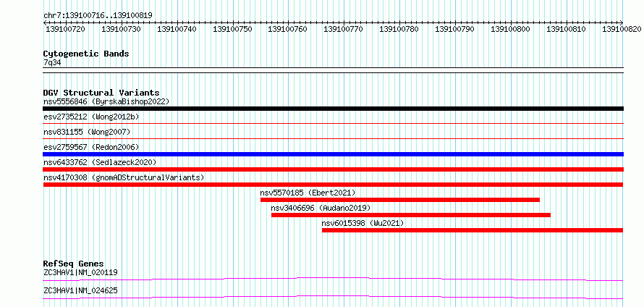
Task: Click the red nsv3406696 variant bar
Action: pyautogui.click(x=411, y=215)
